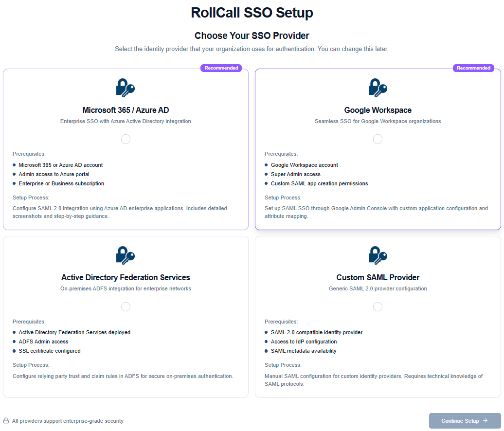Click the padlock icon beside enterprise-grade security
Image resolution: width=504 pixels, height=431 pixels.
(x=6, y=421)
